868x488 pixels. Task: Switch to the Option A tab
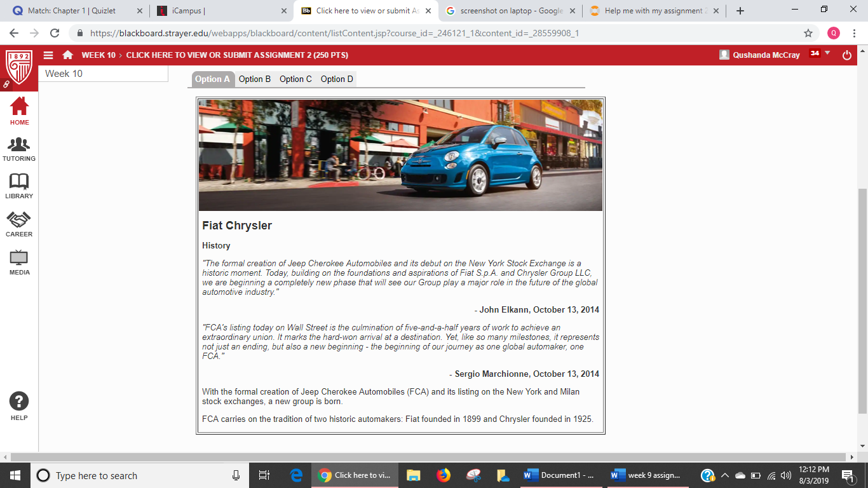pos(212,79)
